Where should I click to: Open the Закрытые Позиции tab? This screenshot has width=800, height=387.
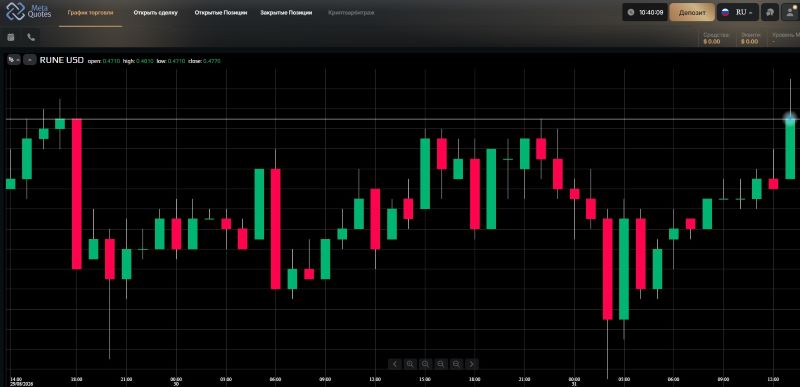click(286, 13)
